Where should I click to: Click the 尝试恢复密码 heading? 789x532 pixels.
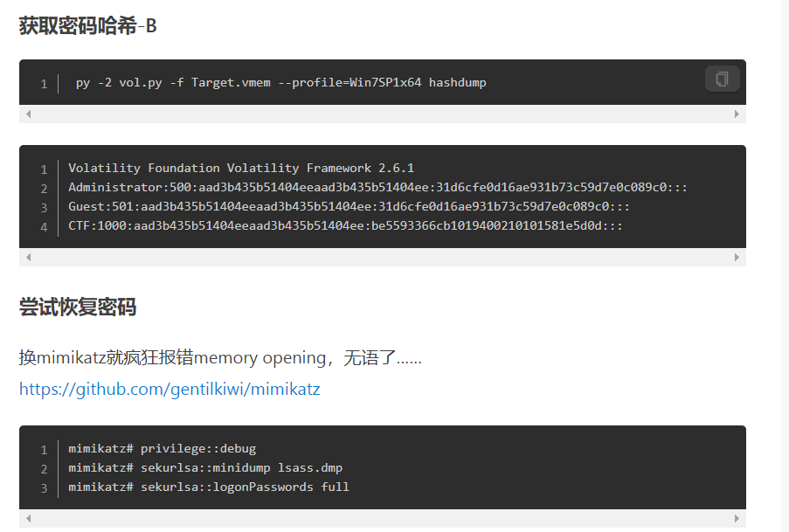pyautogui.click(x=78, y=307)
